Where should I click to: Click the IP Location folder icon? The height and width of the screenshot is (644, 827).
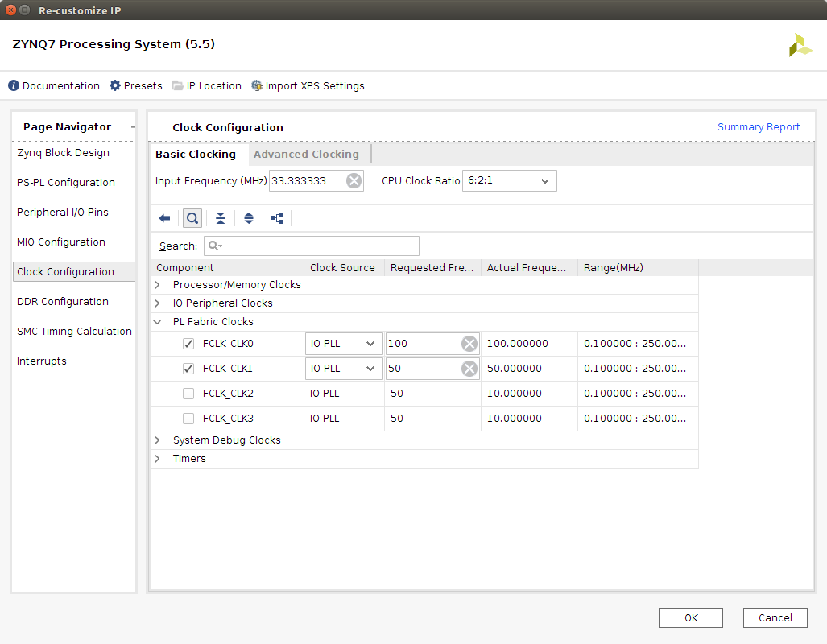pos(178,85)
